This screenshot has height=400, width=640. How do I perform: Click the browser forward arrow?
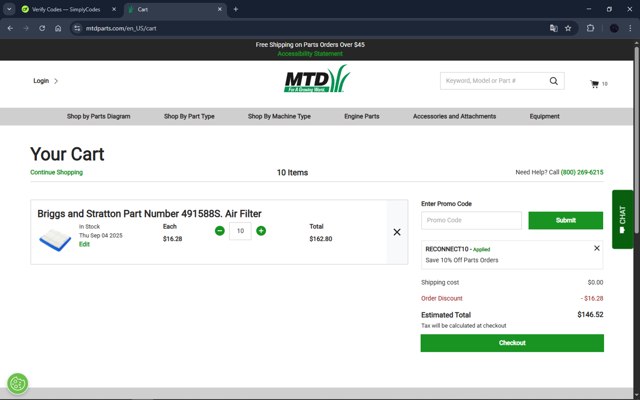(26, 28)
